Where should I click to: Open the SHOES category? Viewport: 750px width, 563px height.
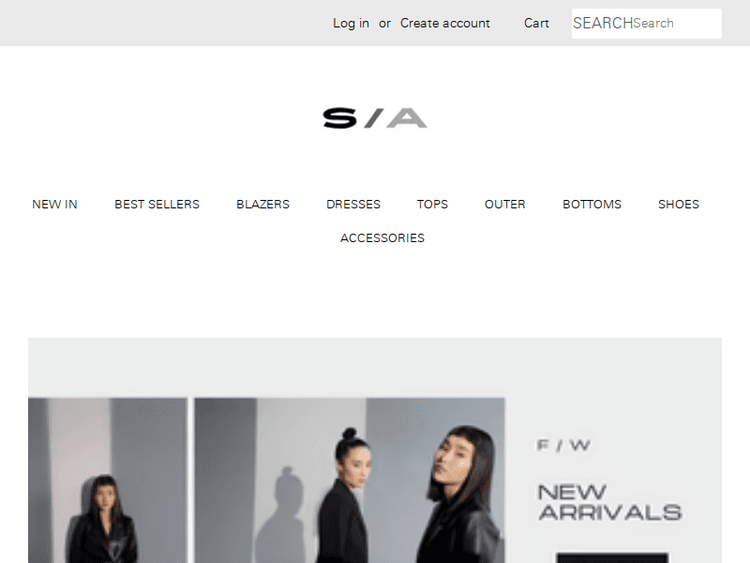point(678,204)
